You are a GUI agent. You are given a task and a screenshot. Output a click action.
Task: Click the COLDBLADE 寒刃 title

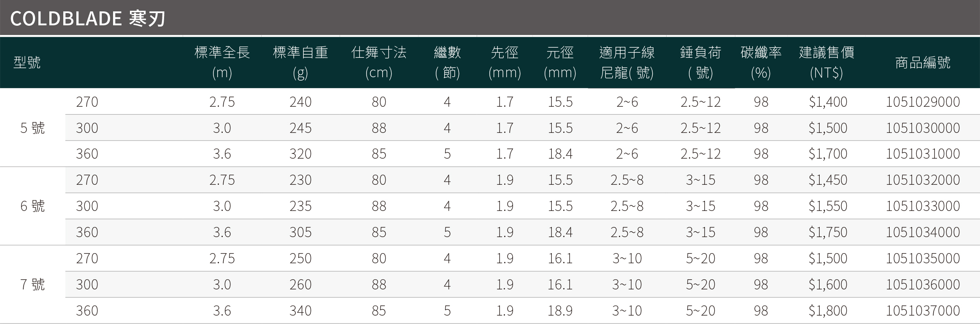pyautogui.click(x=88, y=19)
